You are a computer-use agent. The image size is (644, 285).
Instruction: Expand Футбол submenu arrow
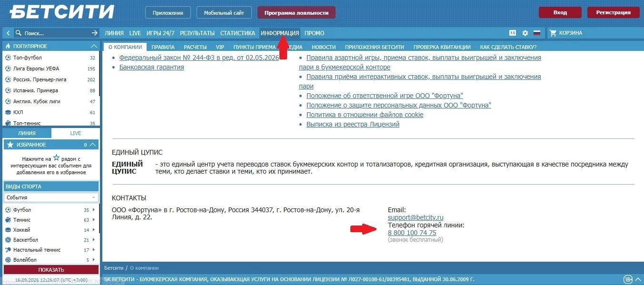click(x=94, y=210)
